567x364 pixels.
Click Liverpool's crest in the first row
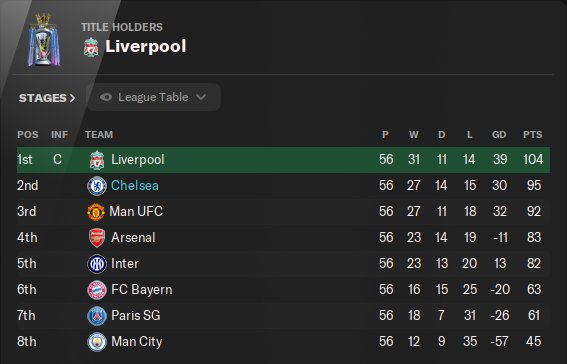click(97, 160)
